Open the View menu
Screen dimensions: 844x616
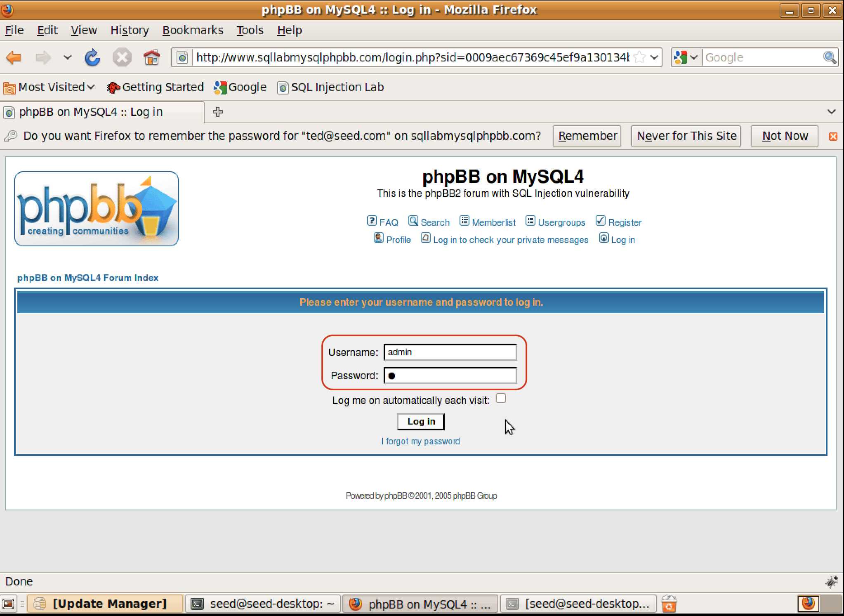point(84,30)
